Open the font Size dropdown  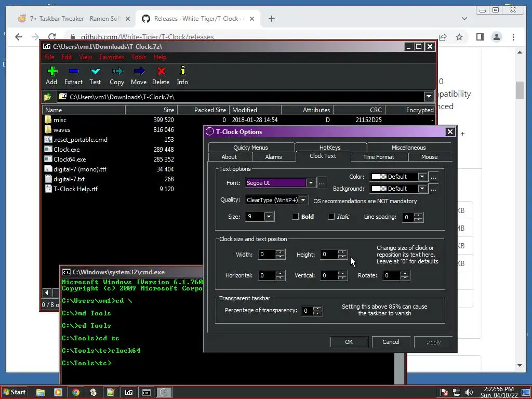(x=269, y=217)
